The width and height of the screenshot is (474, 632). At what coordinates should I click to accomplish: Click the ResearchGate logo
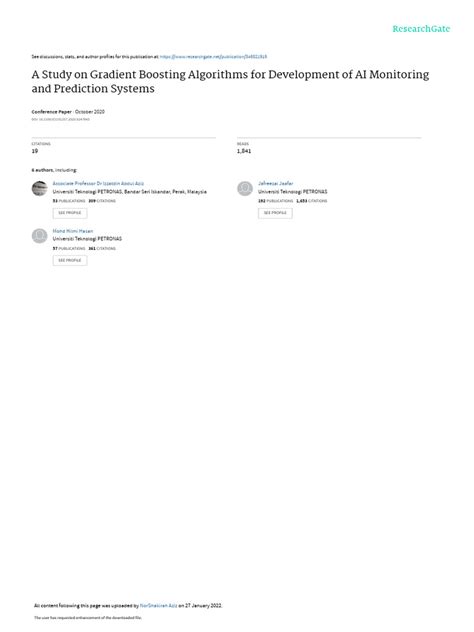pyautogui.click(x=421, y=29)
